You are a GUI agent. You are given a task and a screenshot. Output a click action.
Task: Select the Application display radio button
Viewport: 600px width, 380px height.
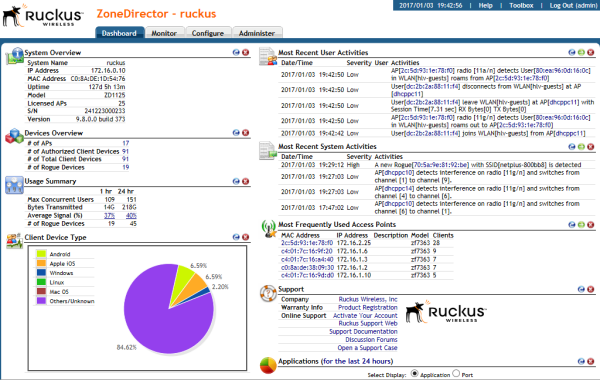(x=414, y=373)
